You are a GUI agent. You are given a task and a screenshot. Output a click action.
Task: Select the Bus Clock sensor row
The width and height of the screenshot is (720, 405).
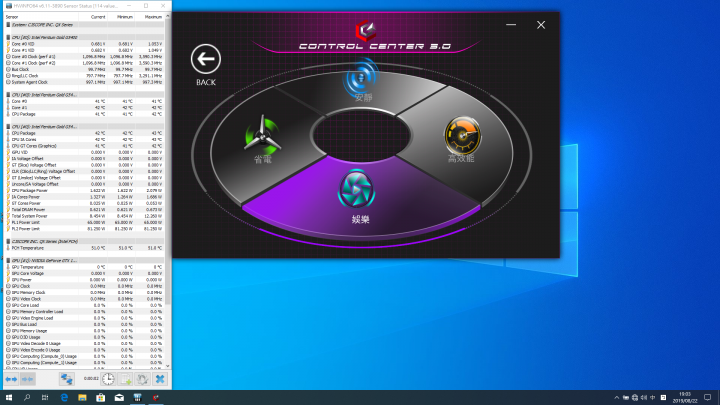[x=84, y=69]
